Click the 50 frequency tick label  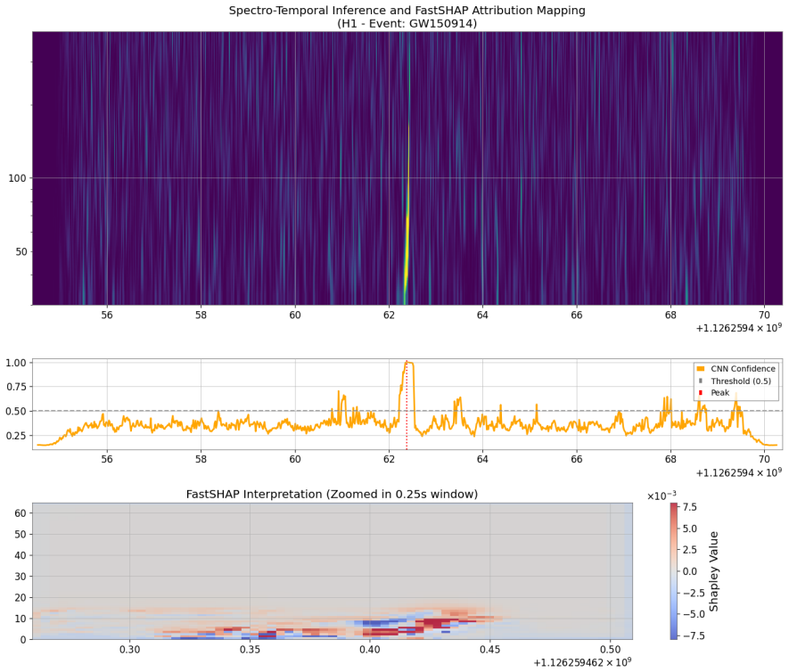coord(21,251)
